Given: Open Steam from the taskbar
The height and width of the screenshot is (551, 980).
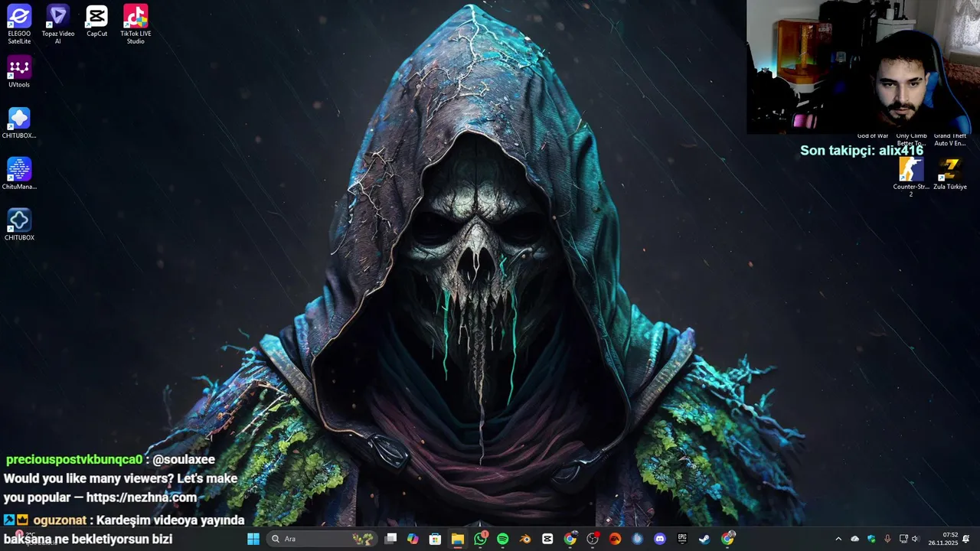Looking at the screenshot, I should point(704,539).
